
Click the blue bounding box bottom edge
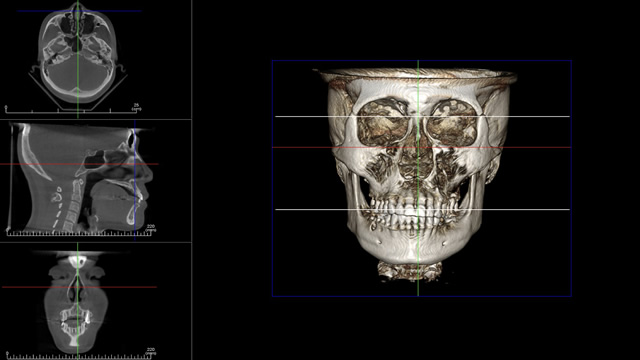(422, 296)
